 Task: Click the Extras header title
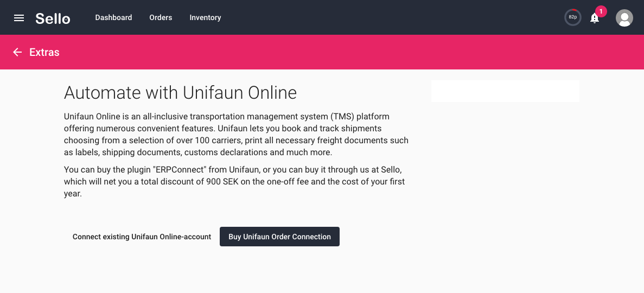(44, 52)
